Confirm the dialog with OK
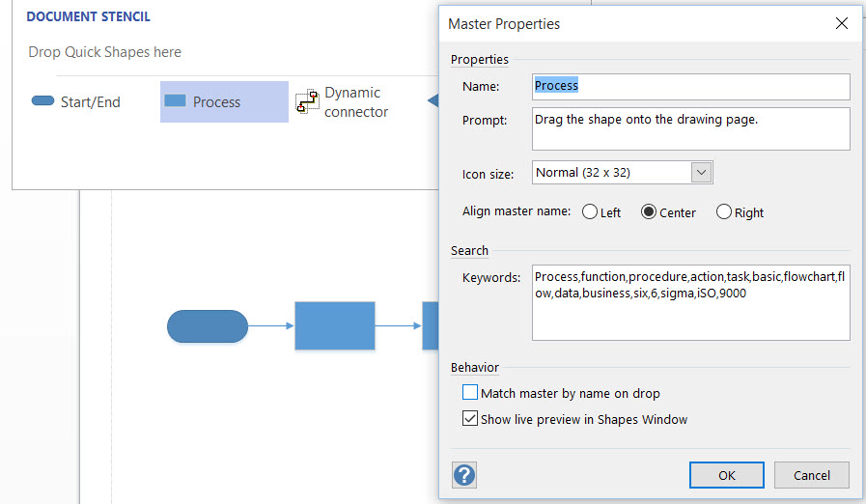 pyautogui.click(x=727, y=475)
